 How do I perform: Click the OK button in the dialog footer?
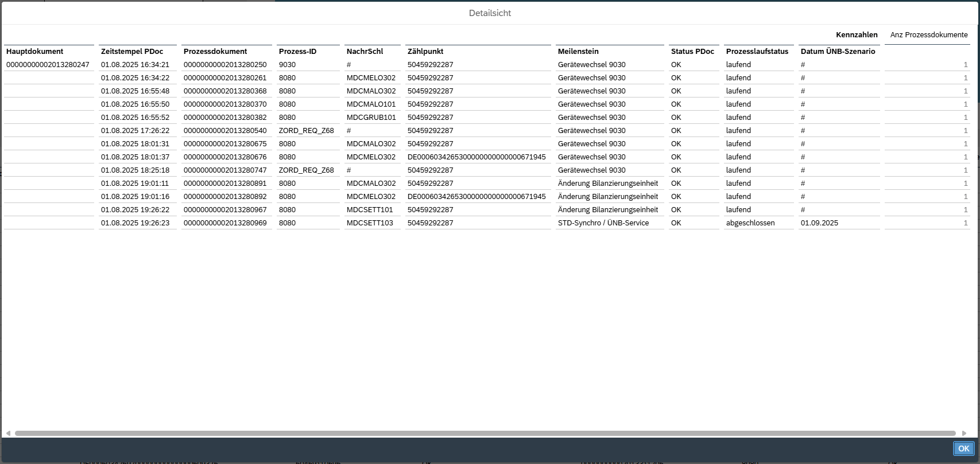(x=963, y=449)
